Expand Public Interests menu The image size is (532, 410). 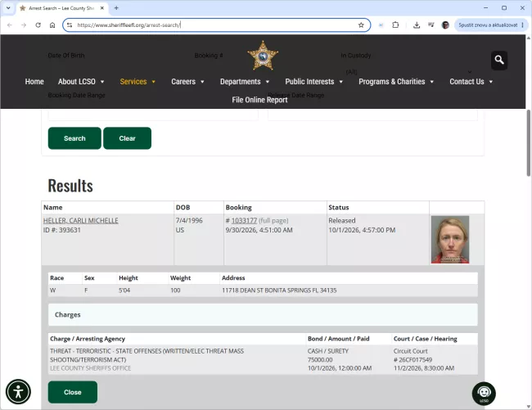point(313,82)
